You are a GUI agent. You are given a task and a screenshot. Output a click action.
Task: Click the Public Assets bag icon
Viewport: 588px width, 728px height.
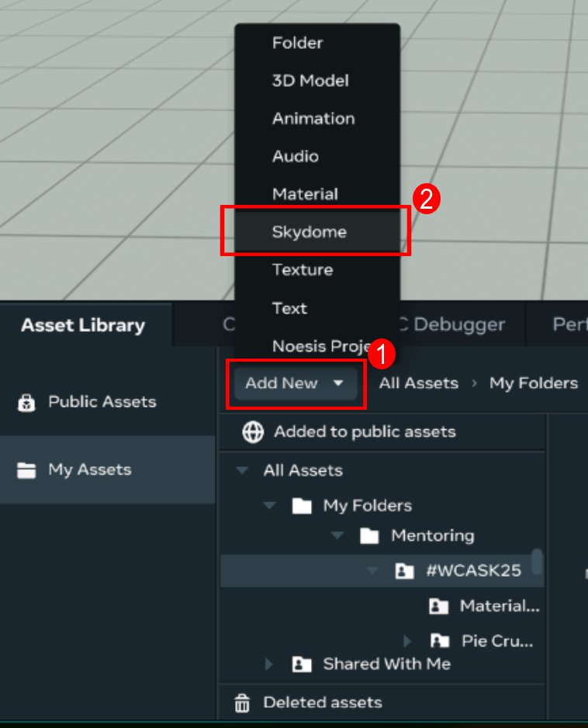27,402
